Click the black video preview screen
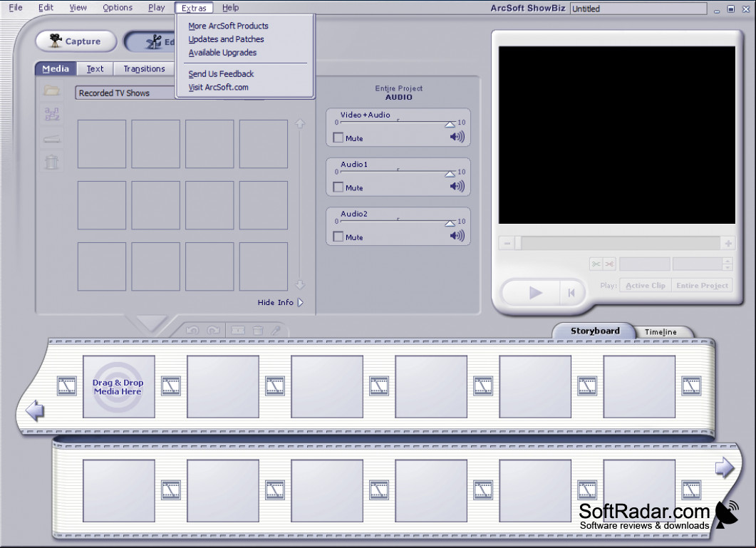Viewport: 756px width, 548px height. pyautogui.click(x=616, y=135)
